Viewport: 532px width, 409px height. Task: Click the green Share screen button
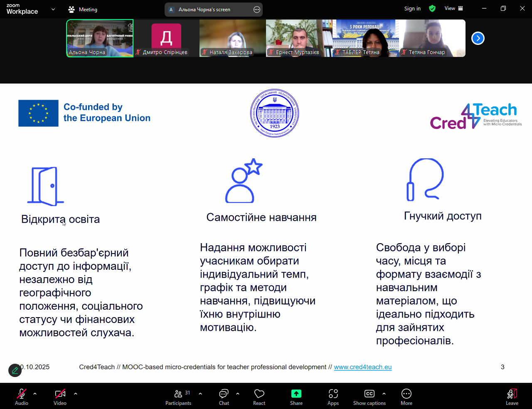coord(296,397)
